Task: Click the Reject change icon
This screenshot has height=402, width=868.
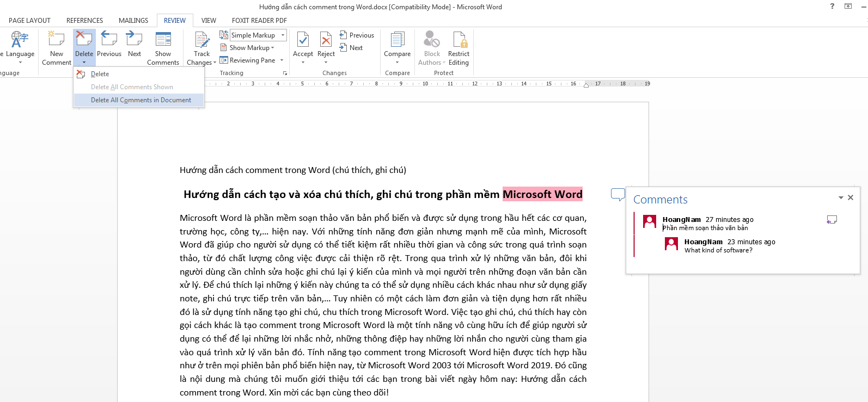Action: click(326, 40)
